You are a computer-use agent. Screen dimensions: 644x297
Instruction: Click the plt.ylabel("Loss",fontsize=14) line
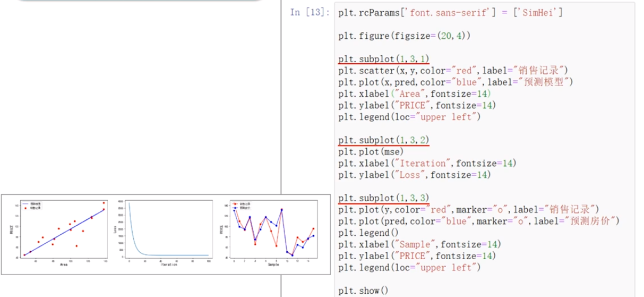tap(414, 175)
